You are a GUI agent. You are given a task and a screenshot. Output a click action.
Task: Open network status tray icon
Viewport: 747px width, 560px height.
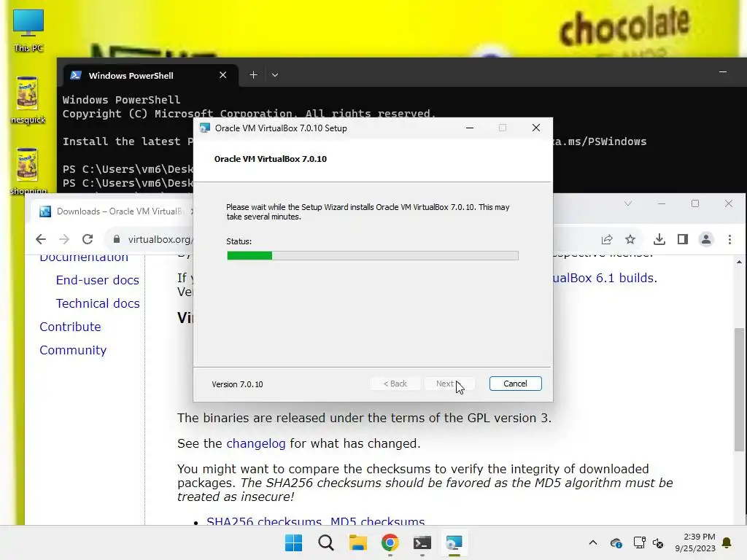(639, 542)
